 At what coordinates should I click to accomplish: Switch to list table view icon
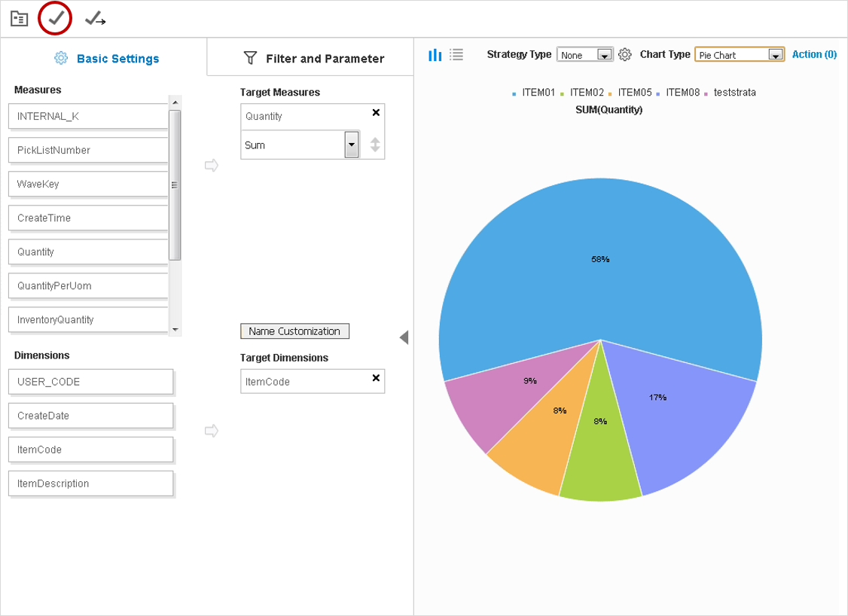(x=456, y=54)
